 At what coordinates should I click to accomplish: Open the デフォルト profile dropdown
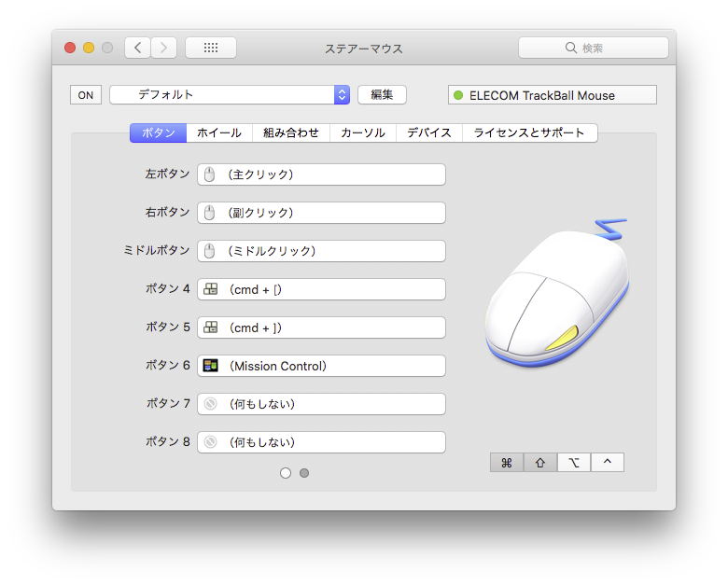pos(230,95)
